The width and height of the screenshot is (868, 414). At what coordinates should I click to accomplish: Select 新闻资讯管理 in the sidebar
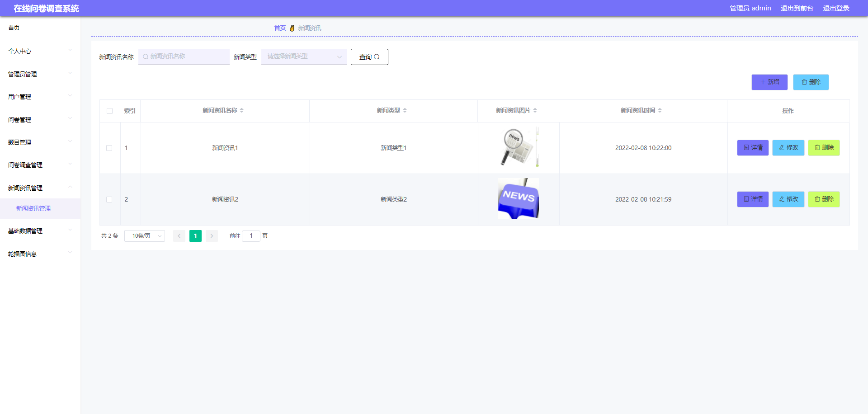pyautogui.click(x=33, y=208)
